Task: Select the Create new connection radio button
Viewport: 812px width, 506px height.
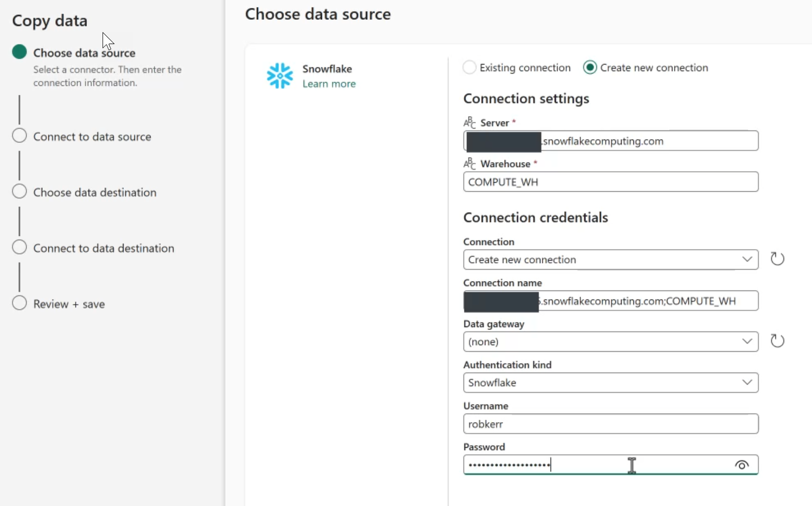Action: tap(589, 67)
